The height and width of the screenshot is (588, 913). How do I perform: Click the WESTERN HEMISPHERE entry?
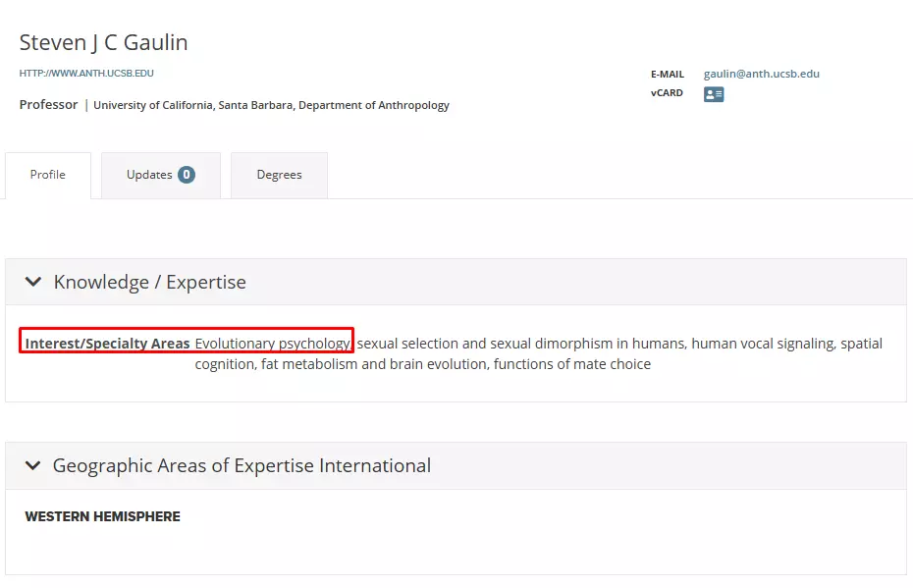click(102, 516)
